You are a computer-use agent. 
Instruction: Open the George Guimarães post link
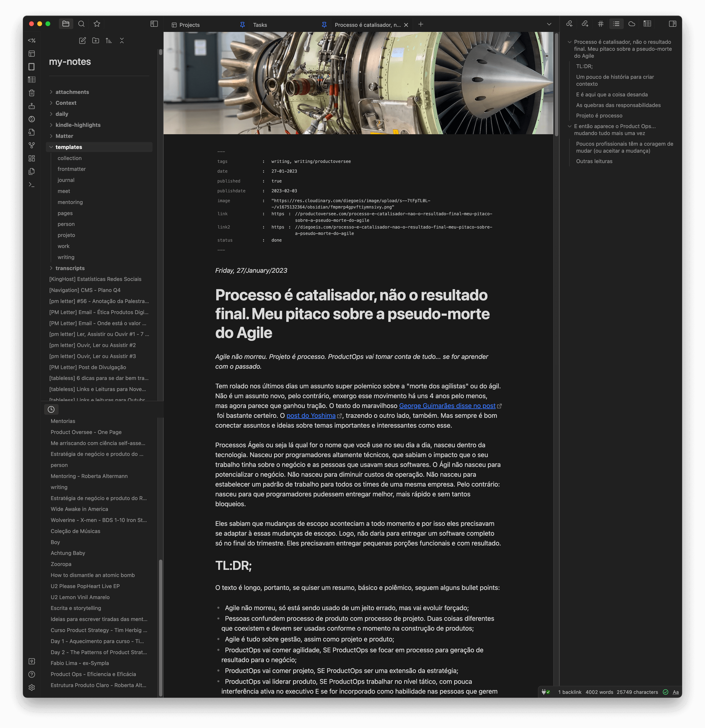point(447,406)
